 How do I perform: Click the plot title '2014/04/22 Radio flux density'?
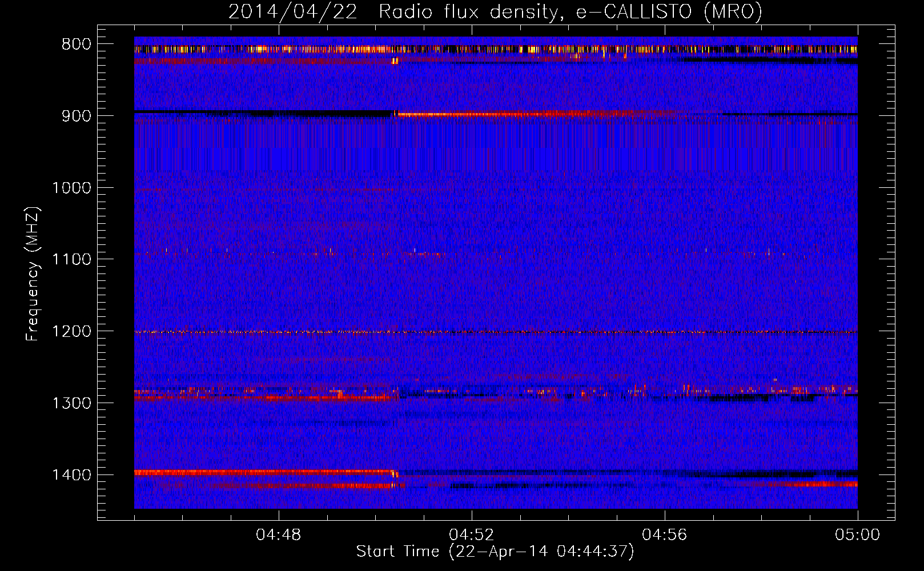coord(495,11)
